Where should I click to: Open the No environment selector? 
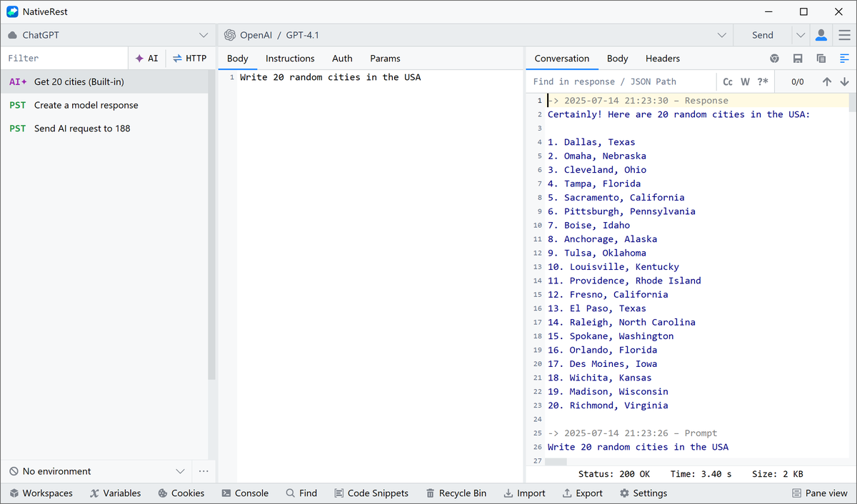96,471
